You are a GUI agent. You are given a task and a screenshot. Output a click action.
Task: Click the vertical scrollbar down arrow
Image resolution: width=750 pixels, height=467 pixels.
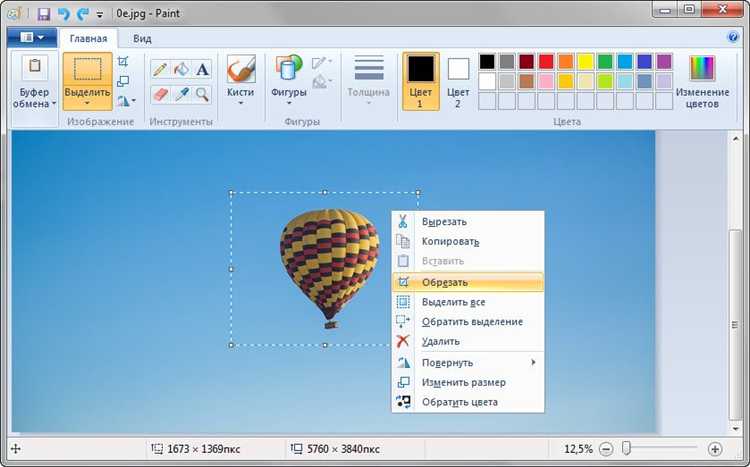click(x=736, y=429)
